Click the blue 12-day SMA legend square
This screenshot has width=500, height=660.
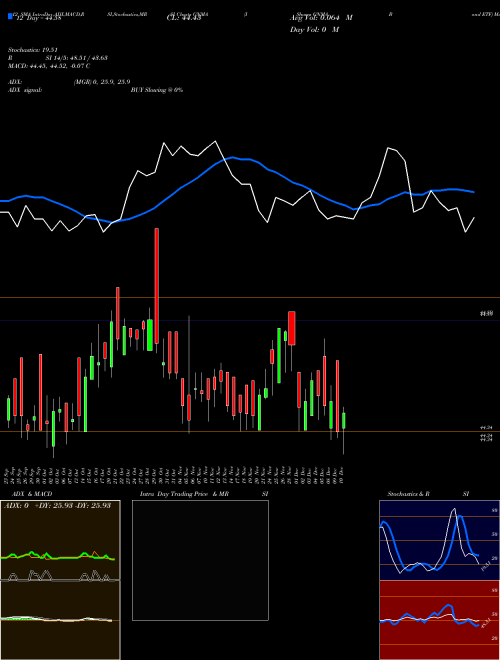[x=10, y=17]
